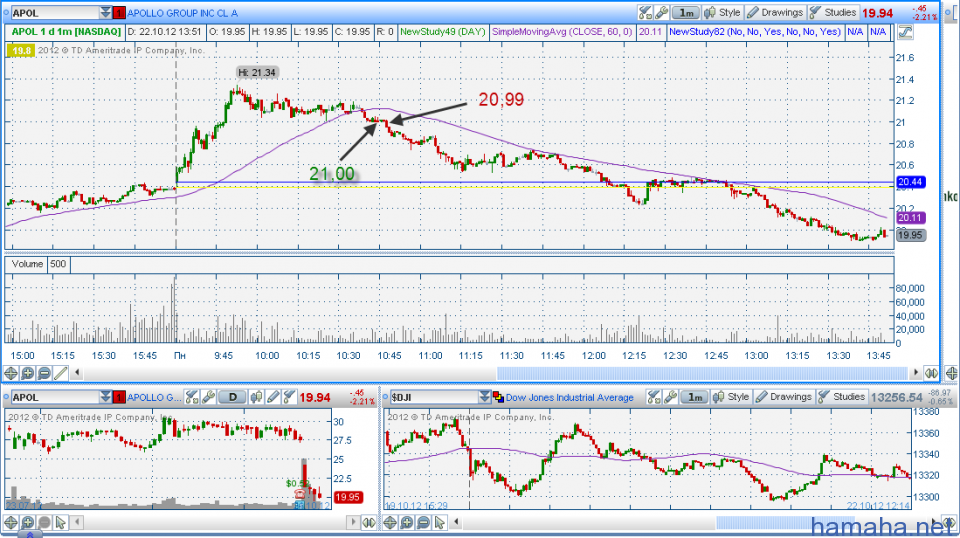Select pointer tool under $DJI chart
The height and width of the screenshot is (538, 960).
(x=440, y=523)
